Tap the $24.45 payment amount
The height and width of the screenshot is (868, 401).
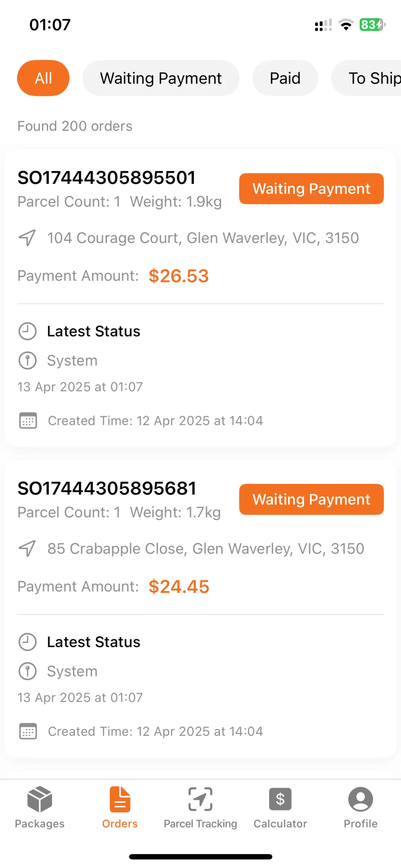[179, 587]
